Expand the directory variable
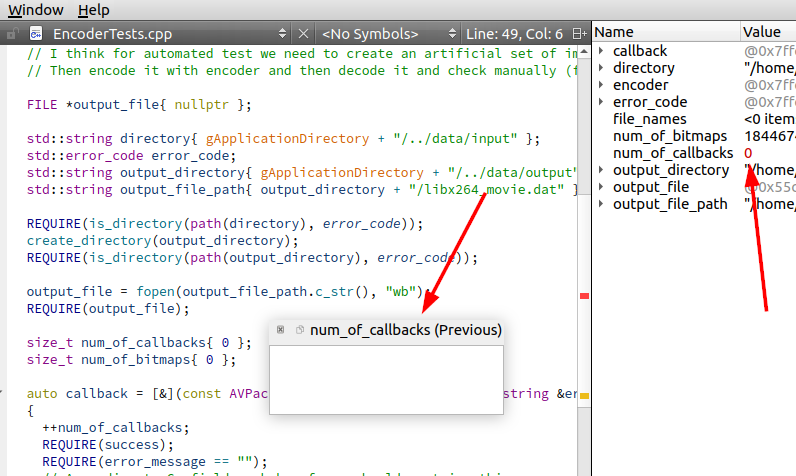 click(601, 68)
